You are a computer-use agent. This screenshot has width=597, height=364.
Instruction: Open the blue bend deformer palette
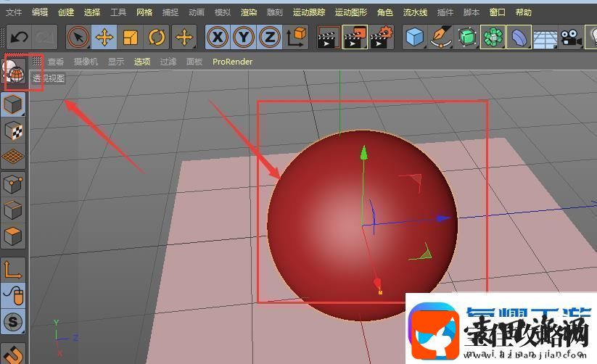click(x=519, y=37)
